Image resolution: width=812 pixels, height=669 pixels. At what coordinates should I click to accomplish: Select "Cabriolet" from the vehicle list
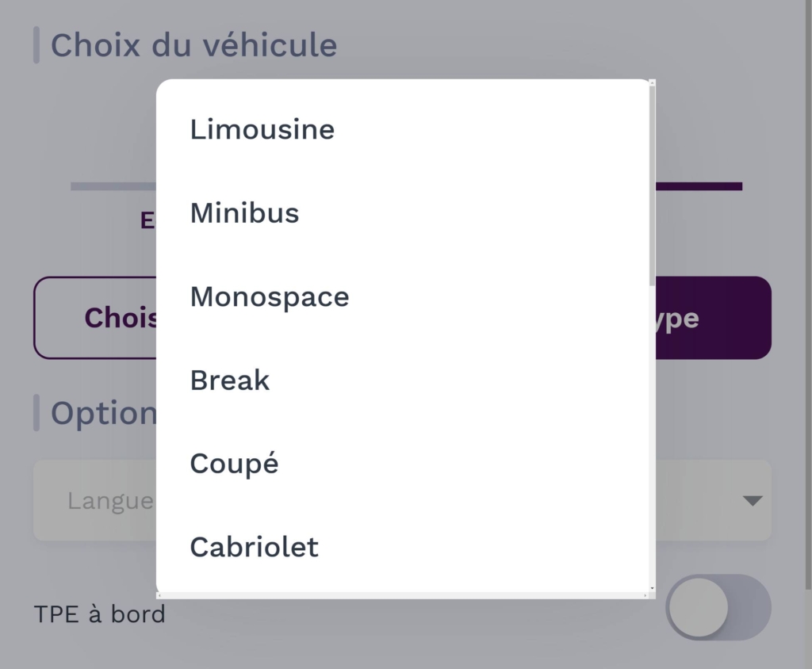click(x=254, y=547)
